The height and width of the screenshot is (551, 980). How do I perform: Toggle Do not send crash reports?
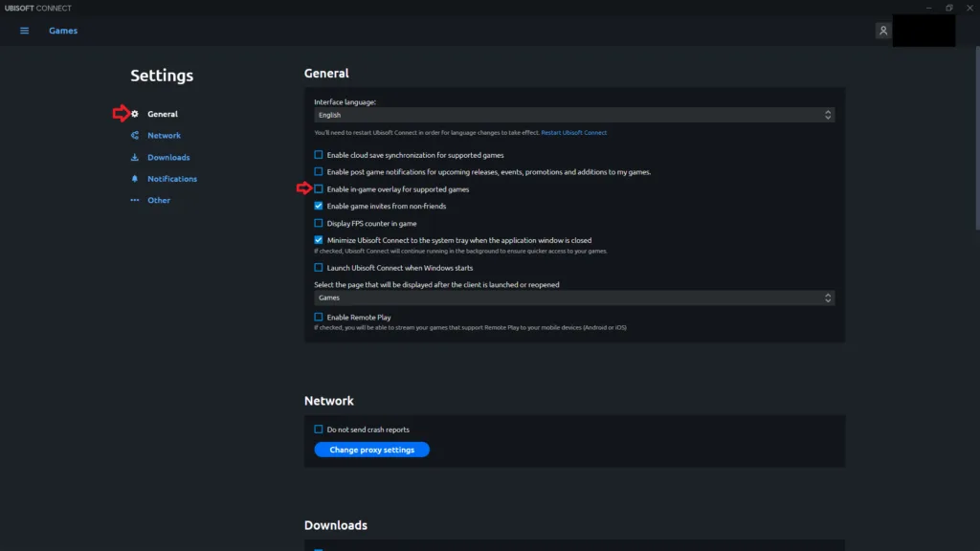coord(319,430)
